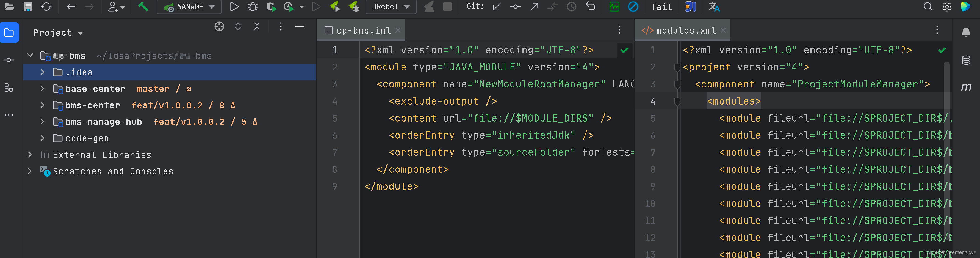The image size is (980, 258).
Task: Open IDE settings gear
Action: [947, 7]
